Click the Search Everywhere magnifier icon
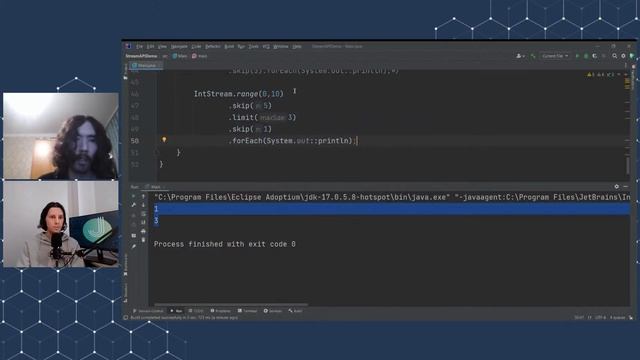This screenshot has height=360, width=640. tap(614, 56)
